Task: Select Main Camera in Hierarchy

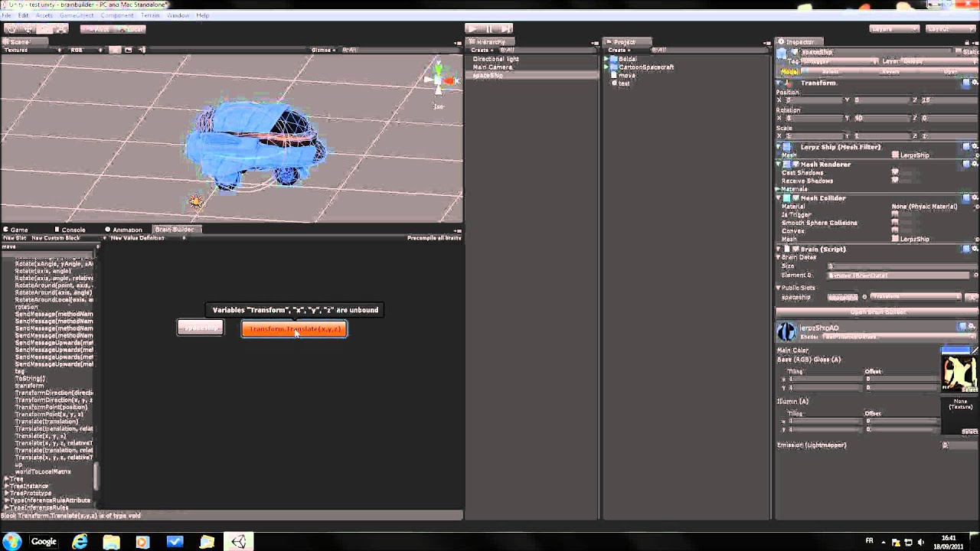Action: [492, 67]
